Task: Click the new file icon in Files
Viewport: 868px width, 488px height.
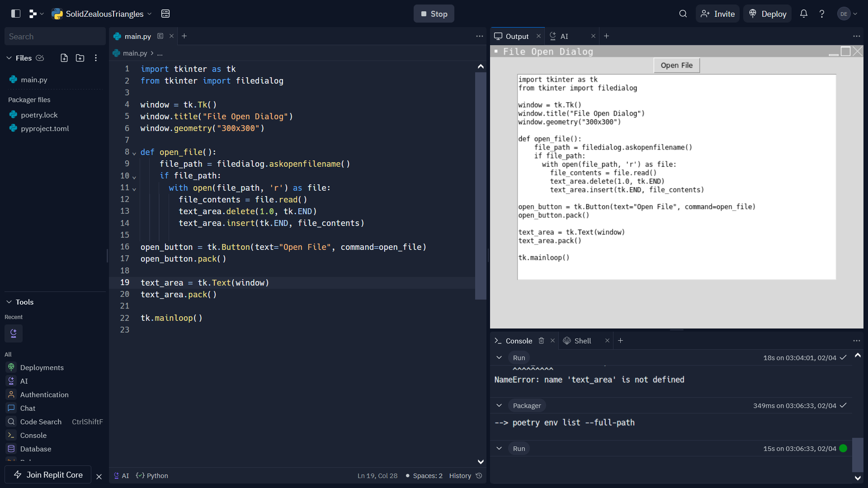Action: (64, 58)
